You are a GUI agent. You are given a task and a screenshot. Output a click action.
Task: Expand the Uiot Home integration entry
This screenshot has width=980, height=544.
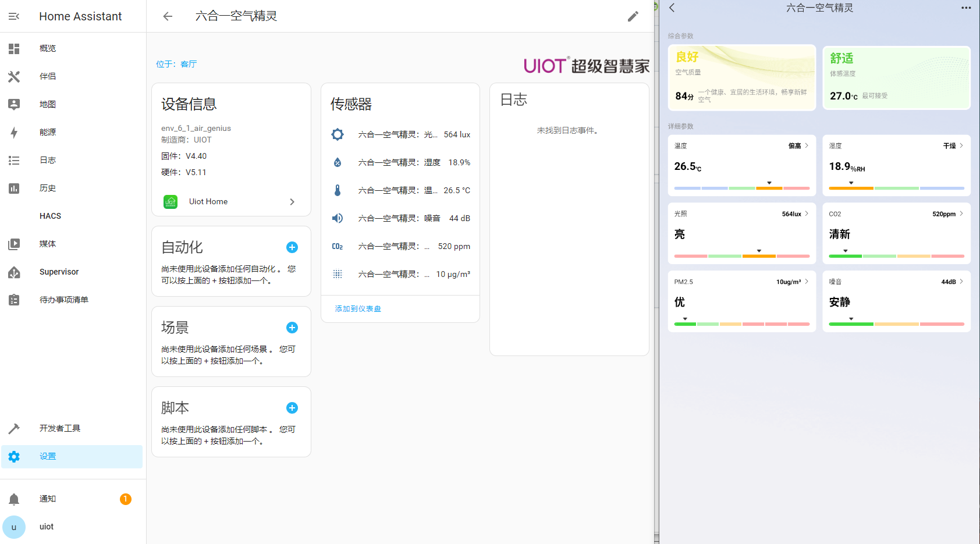click(x=292, y=202)
